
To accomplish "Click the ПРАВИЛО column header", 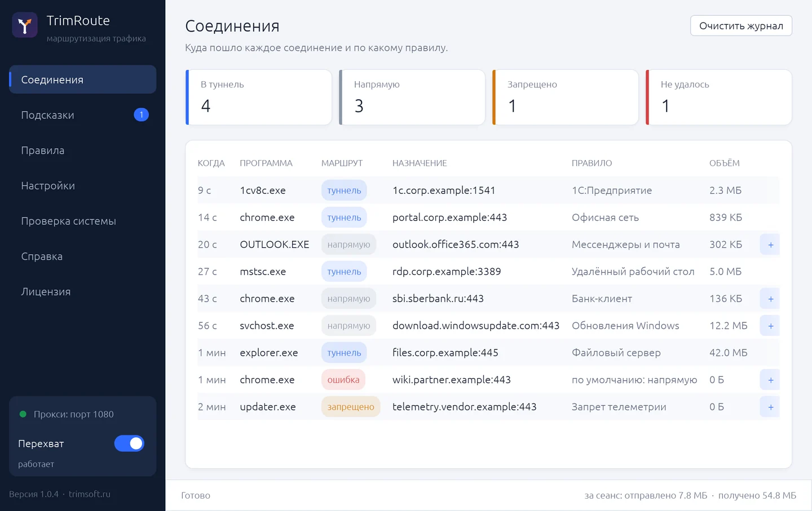I will point(592,163).
